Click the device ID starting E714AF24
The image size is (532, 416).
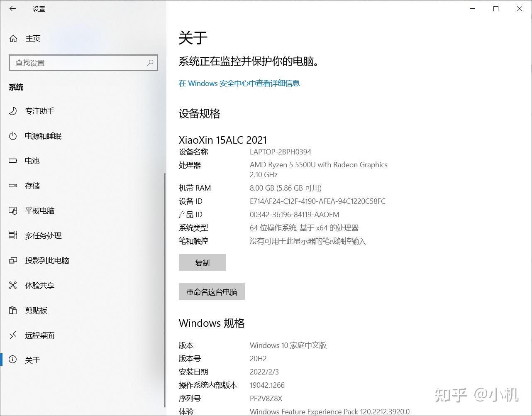[317, 201]
